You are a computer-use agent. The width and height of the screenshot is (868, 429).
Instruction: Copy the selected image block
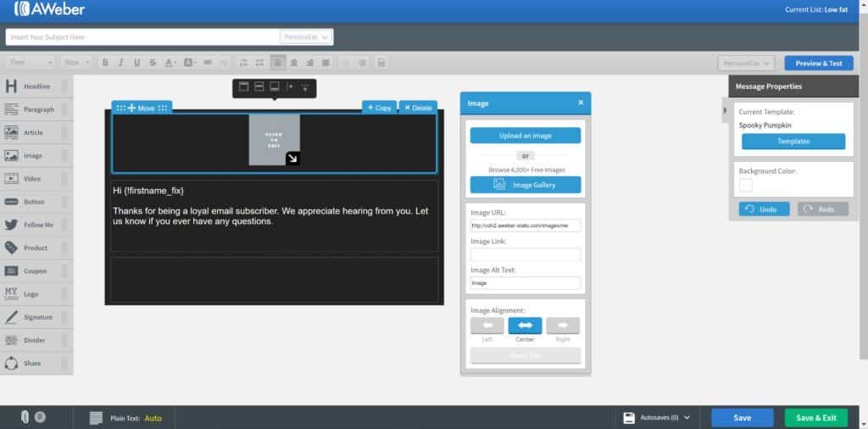point(379,108)
